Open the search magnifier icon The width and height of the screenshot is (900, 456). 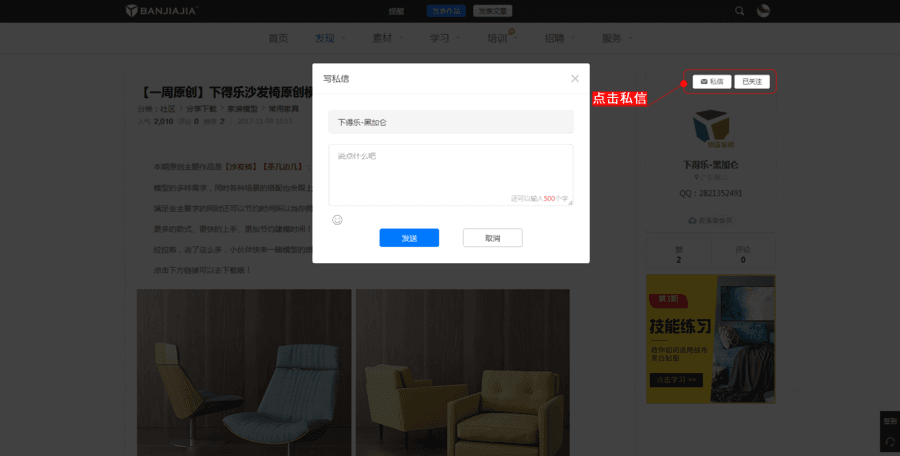click(740, 11)
